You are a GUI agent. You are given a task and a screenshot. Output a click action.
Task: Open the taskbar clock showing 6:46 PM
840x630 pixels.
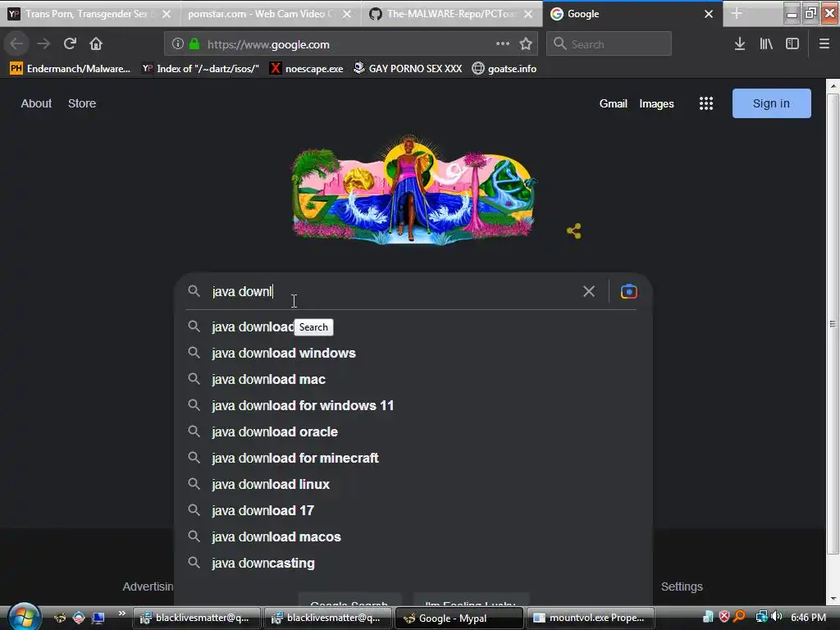808,618
